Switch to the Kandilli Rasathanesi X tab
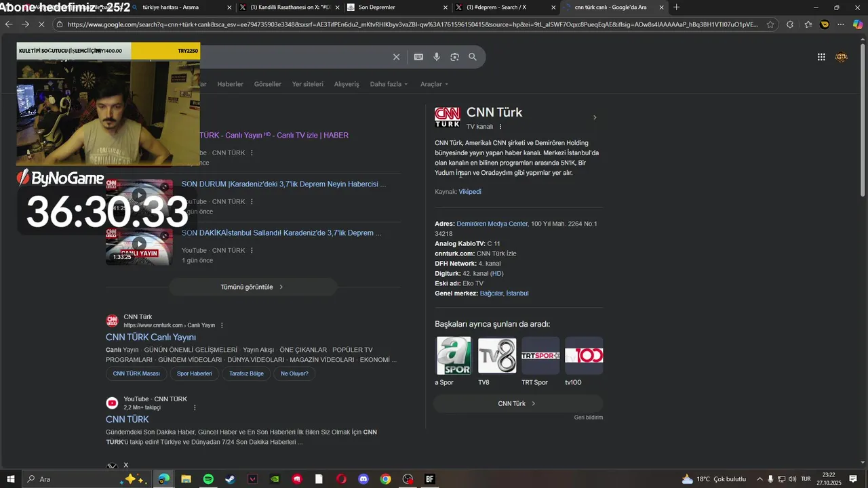Viewport: 868px width, 488px height. 290,7
